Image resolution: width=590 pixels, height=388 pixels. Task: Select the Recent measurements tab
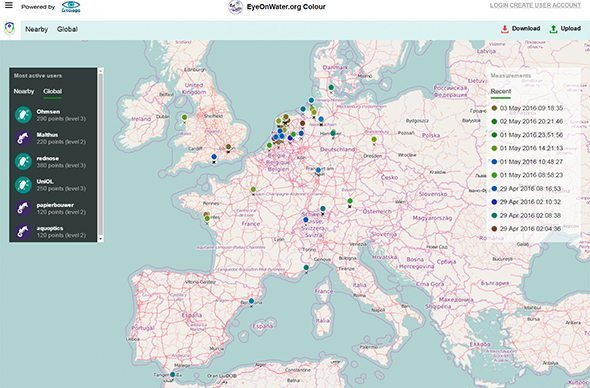pyautogui.click(x=501, y=91)
